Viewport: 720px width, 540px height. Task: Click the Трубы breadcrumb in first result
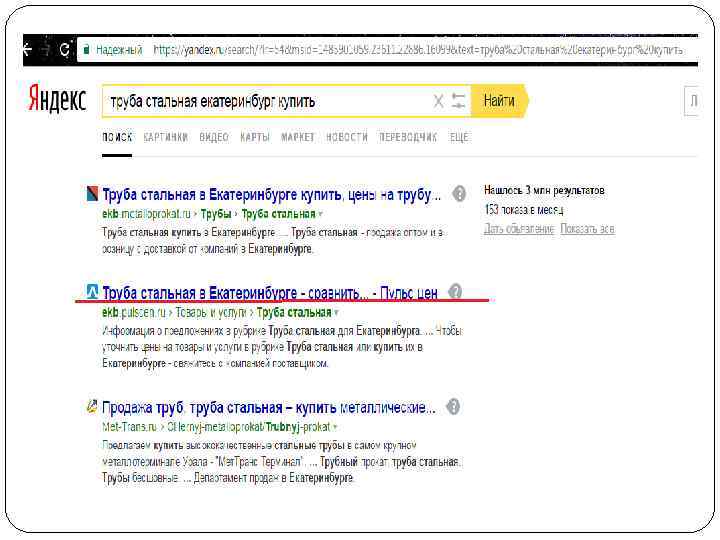click(216, 214)
